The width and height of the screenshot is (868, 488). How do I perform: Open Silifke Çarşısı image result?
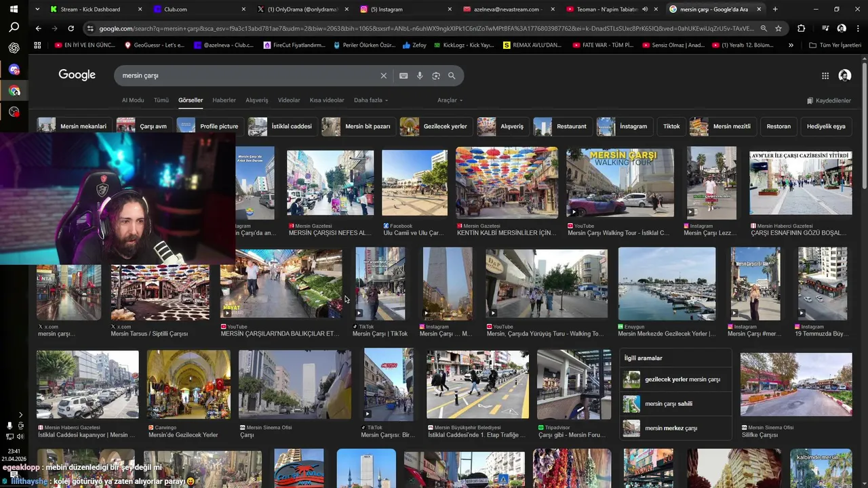coord(796,384)
